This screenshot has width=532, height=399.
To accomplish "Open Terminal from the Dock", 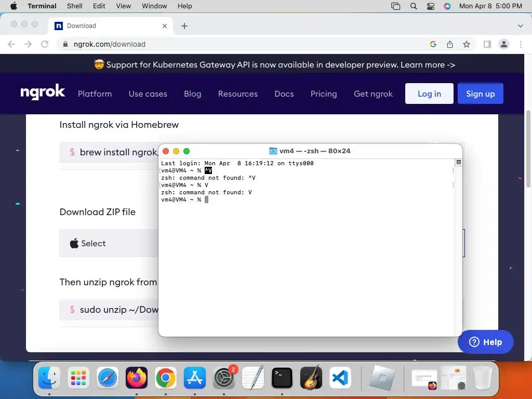I will coord(282,378).
